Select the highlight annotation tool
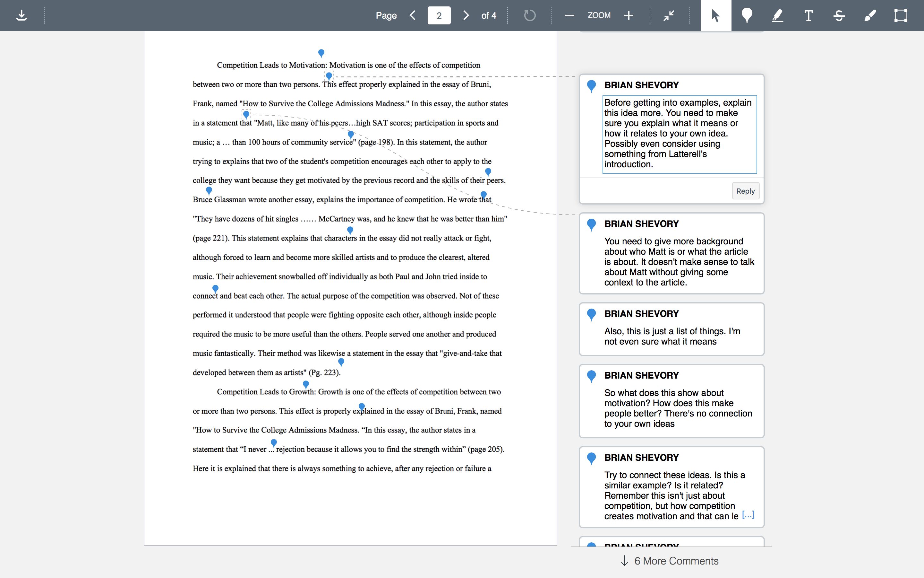The width and height of the screenshot is (924, 578). click(x=778, y=15)
